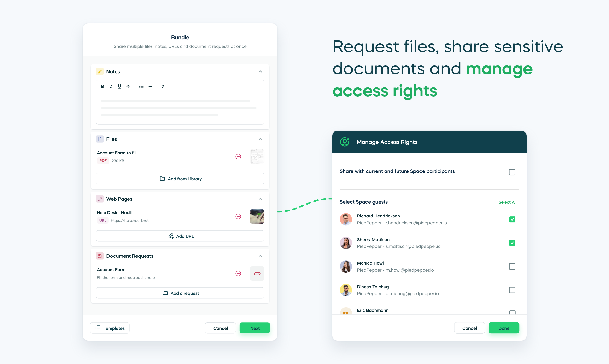This screenshot has height=364, width=609.
Task: Open the Account Form PDF thumbnail
Action: [257, 156]
